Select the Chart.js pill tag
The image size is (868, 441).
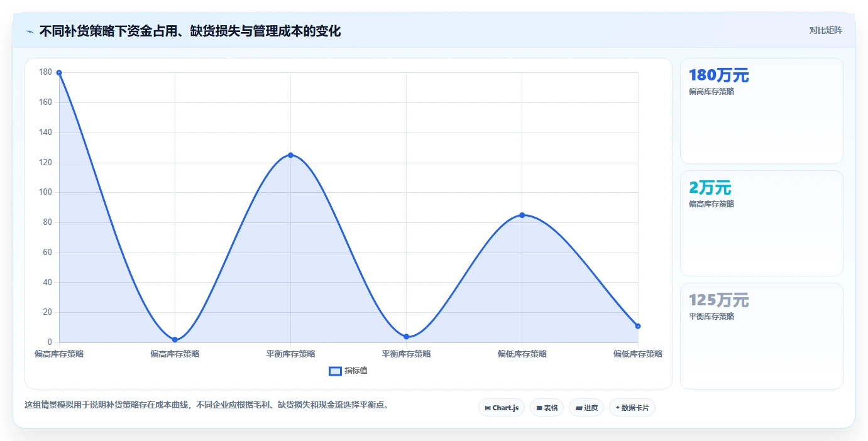pyautogui.click(x=502, y=408)
